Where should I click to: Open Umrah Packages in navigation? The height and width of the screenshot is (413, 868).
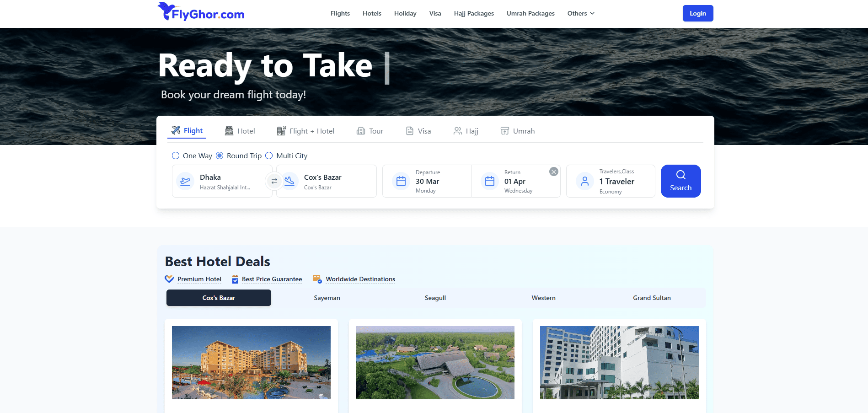click(x=530, y=13)
